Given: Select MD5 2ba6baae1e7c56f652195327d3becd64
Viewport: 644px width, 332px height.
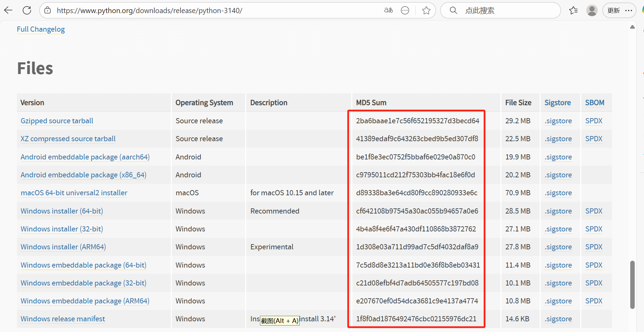Looking at the screenshot, I should tap(418, 121).
